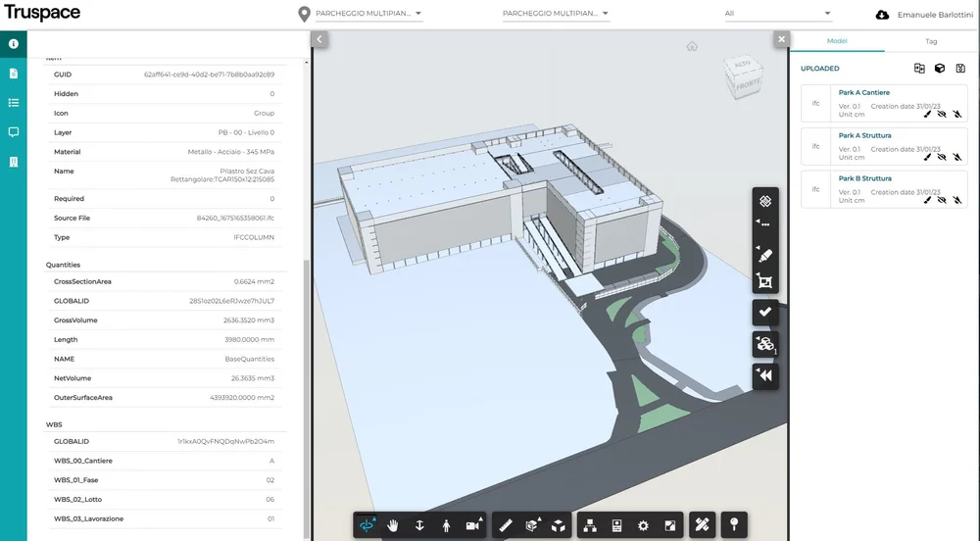Open the stacked cubes group tool
The width and height of the screenshot is (980, 541).
point(765,344)
